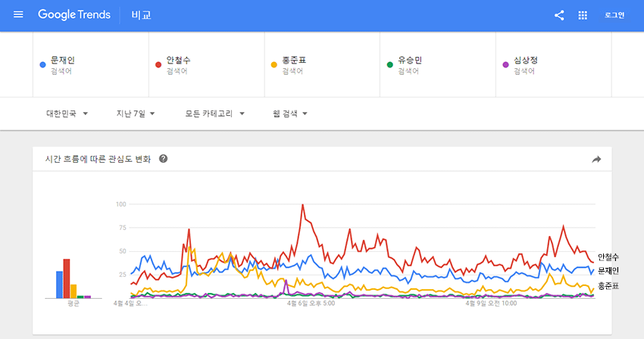Click the 비교 page title
The height and width of the screenshot is (339, 644).
(x=141, y=15)
